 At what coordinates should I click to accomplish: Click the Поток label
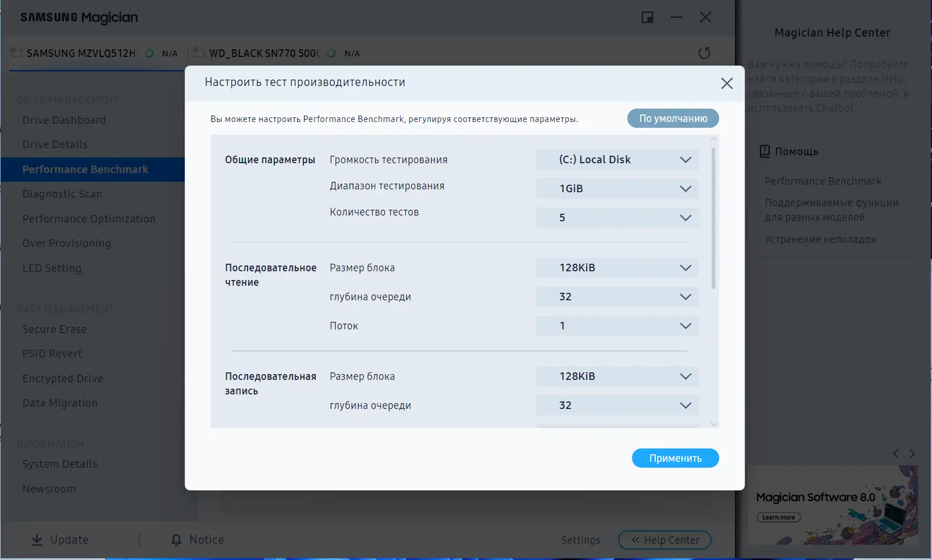(x=344, y=326)
